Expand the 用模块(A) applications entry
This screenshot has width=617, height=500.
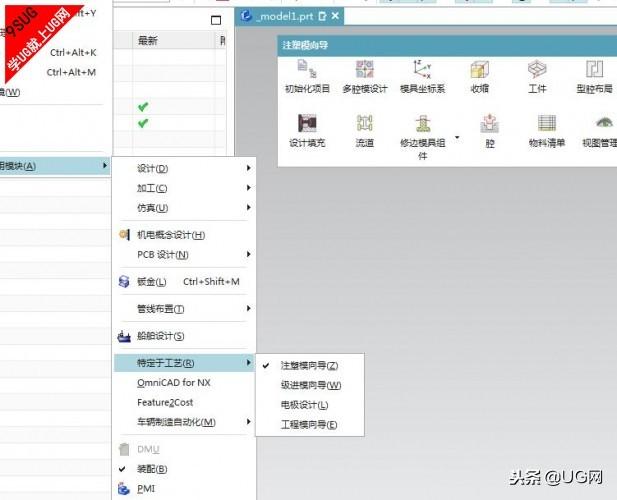pos(55,166)
